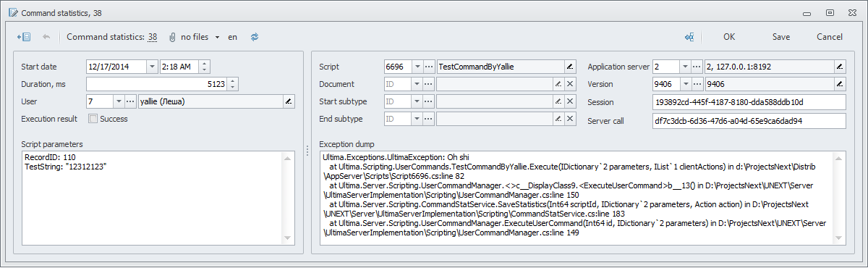
Task: Click the time field 2:18 AM
Action: (x=179, y=67)
